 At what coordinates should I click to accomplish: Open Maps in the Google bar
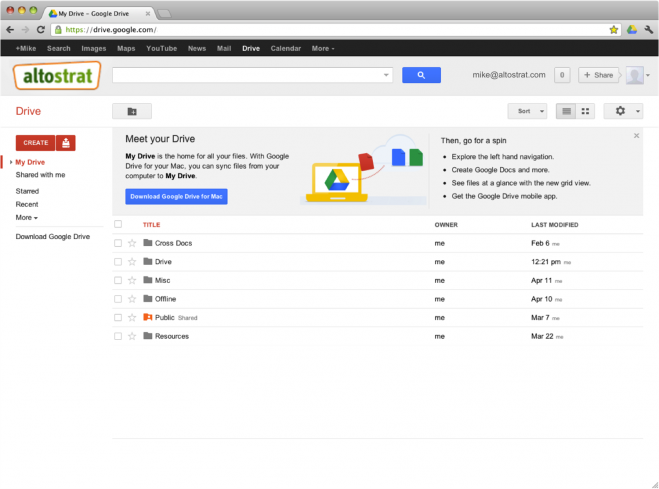pyautogui.click(x=126, y=49)
